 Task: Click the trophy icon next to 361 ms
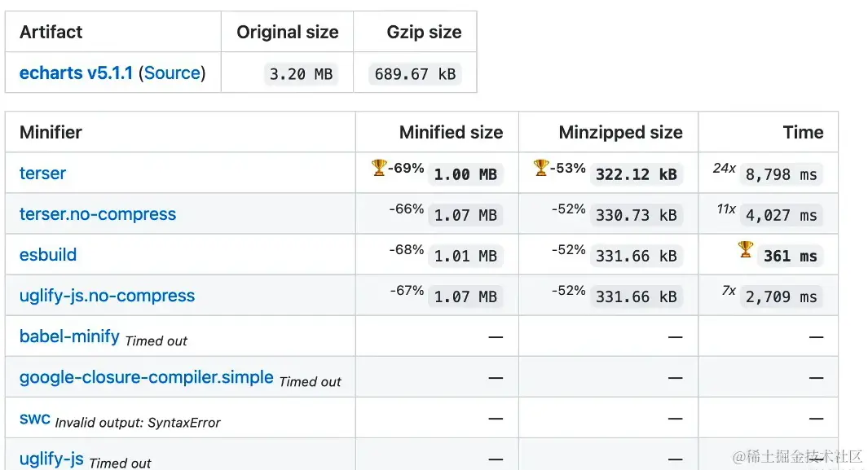coord(746,249)
